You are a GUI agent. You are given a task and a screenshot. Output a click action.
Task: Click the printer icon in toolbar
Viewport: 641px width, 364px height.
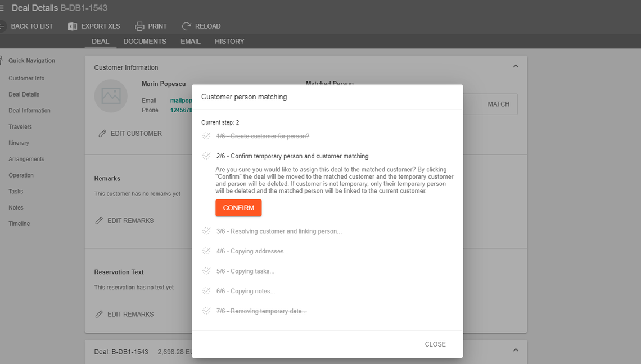[139, 26]
